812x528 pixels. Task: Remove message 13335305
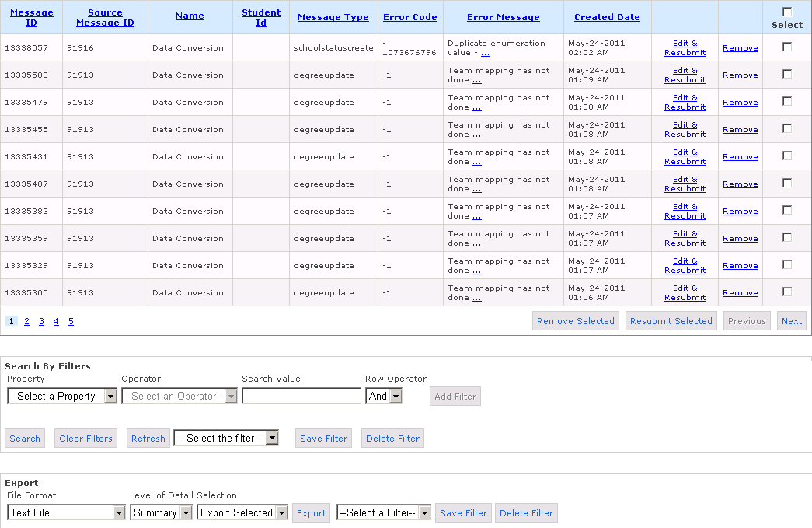tap(741, 292)
